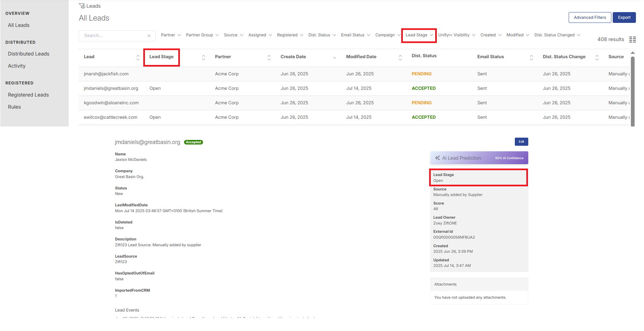644x331 pixels.
Task: Click Jul 14, 2025 in jmdaniels row
Action: point(359,88)
